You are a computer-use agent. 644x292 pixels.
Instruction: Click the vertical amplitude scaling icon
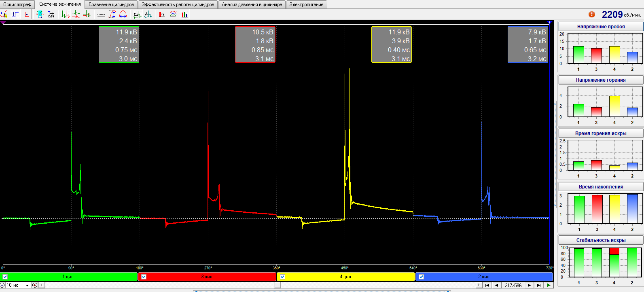112,15
